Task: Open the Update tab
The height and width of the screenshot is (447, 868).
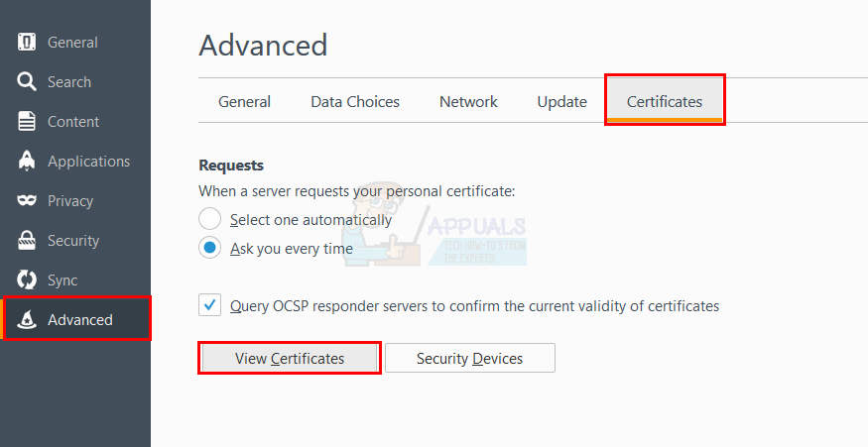Action: (x=561, y=102)
